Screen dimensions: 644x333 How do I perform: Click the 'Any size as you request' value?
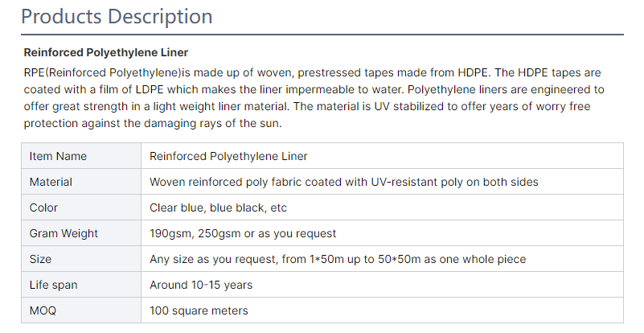(338, 259)
